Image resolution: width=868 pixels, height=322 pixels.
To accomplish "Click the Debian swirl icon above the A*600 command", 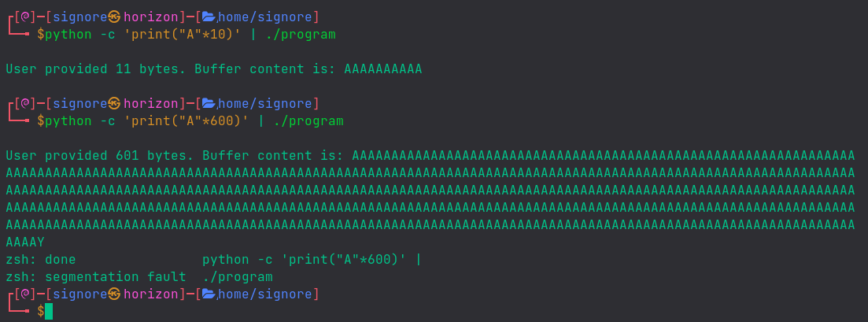I will point(24,103).
